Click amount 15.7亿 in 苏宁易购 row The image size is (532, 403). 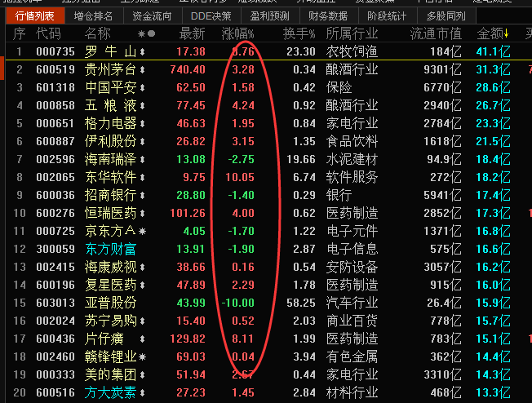tap(493, 321)
